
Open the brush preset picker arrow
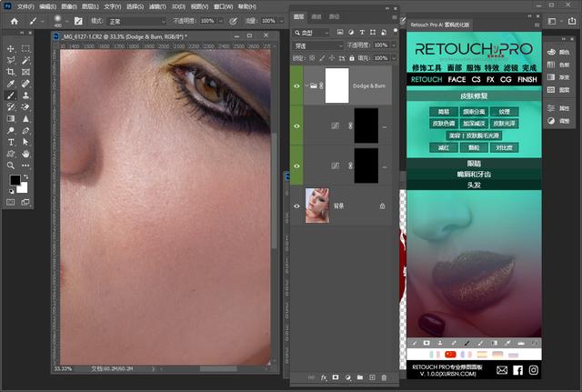[x=66, y=21]
